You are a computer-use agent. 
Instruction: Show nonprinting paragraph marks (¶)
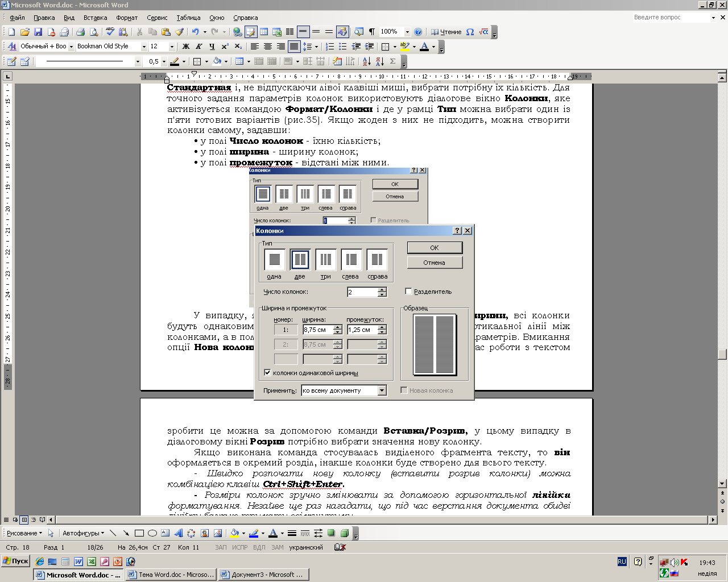(x=371, y=32)
